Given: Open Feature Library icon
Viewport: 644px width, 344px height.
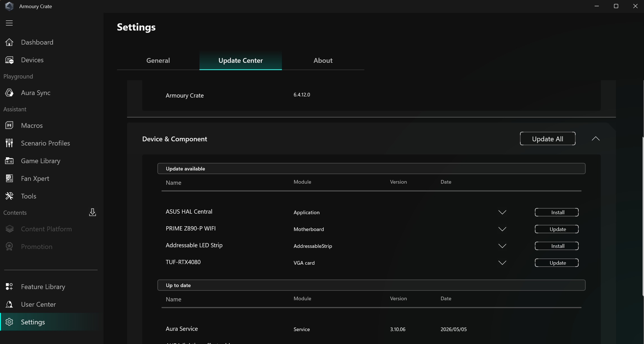Looking at the screenshot, I should point(9,287).
